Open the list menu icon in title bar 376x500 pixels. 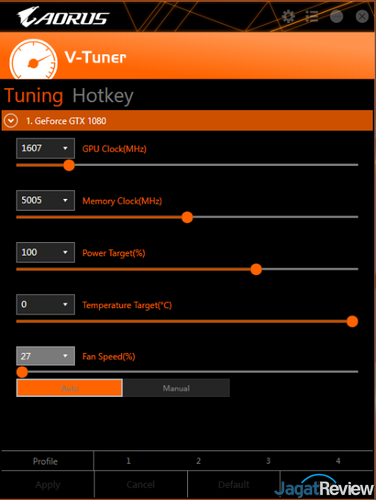312,16
